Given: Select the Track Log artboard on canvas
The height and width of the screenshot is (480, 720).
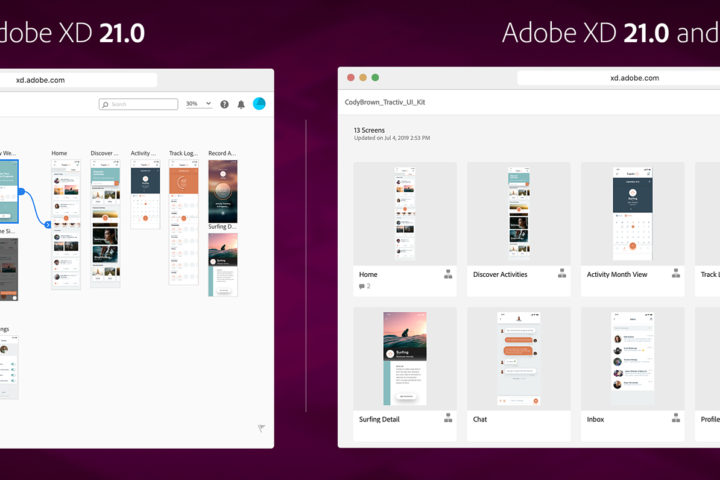Looking at the screenshot, I should 184,222.
